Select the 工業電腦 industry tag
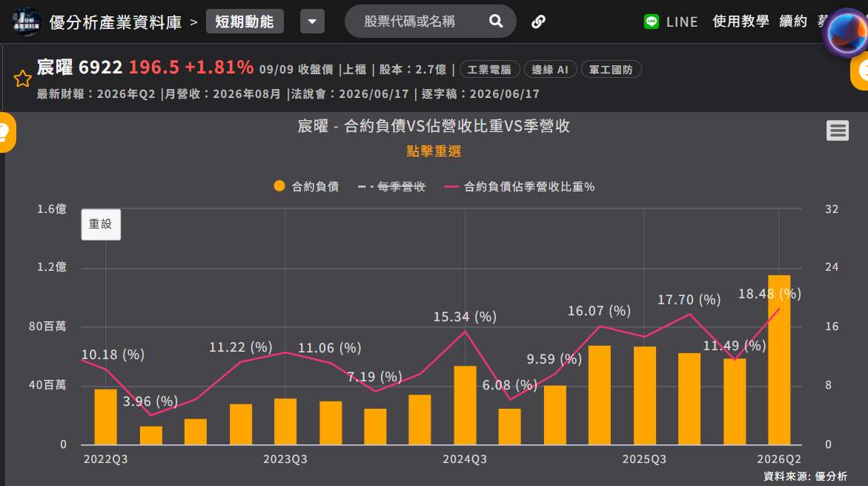The height and width of the screenshot is (486, 868). (489, 69)
